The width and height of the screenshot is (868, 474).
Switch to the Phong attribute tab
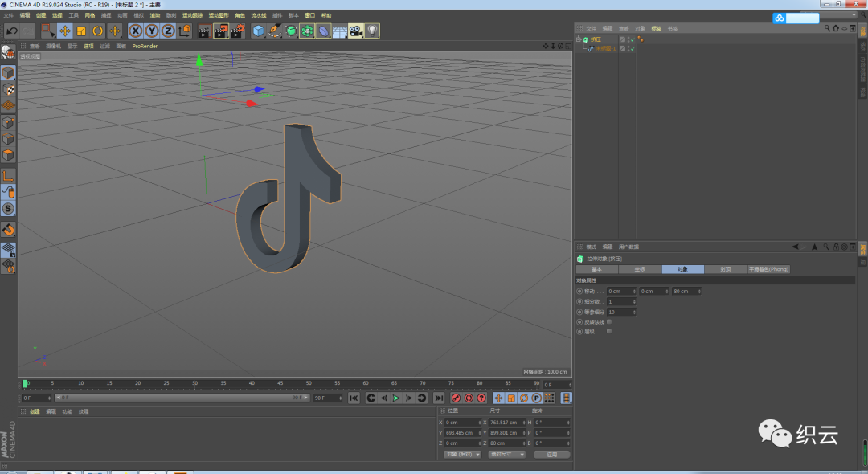(x=768, y=269)
